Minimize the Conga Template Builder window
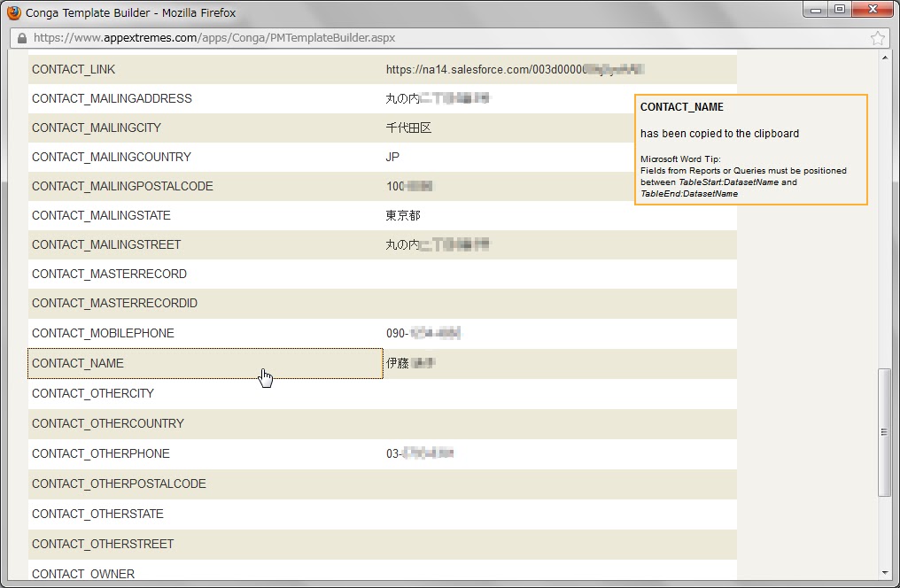The width and height of the screenshot is (900, 588). (x=816, y=10)
